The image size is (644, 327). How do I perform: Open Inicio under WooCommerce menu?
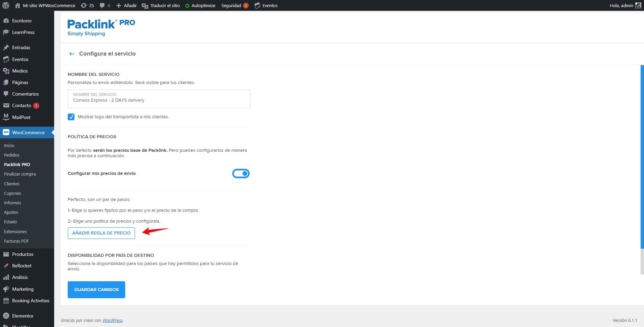(x=9, y=145)
